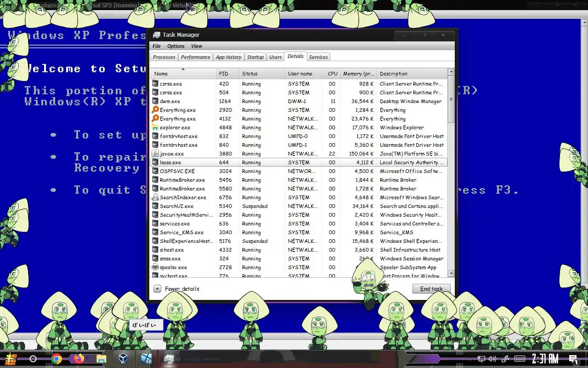Screen dimensions: 588x368
Task: Open touch keyboard tray icon
Action: [x=520, y=359]
